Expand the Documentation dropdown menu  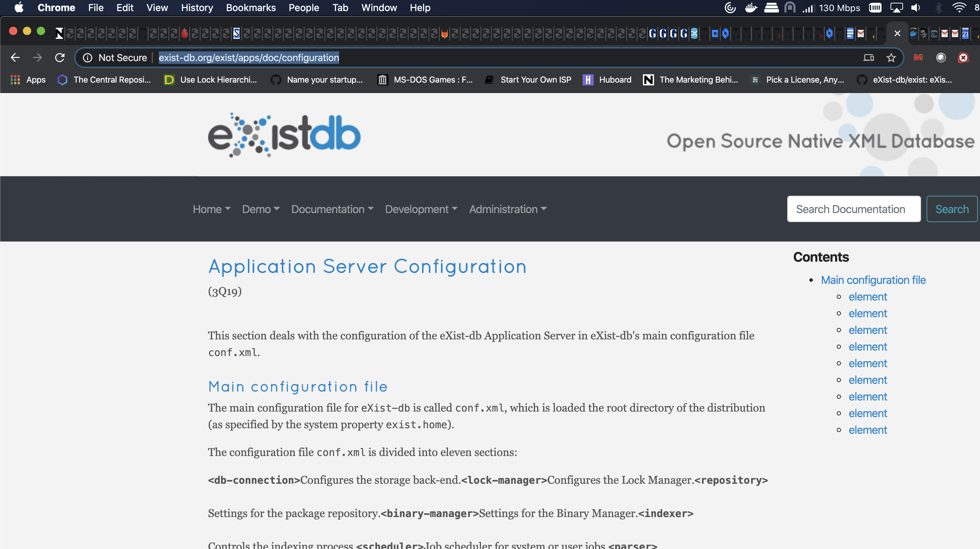pyautogui.click(x=332, y=209)
